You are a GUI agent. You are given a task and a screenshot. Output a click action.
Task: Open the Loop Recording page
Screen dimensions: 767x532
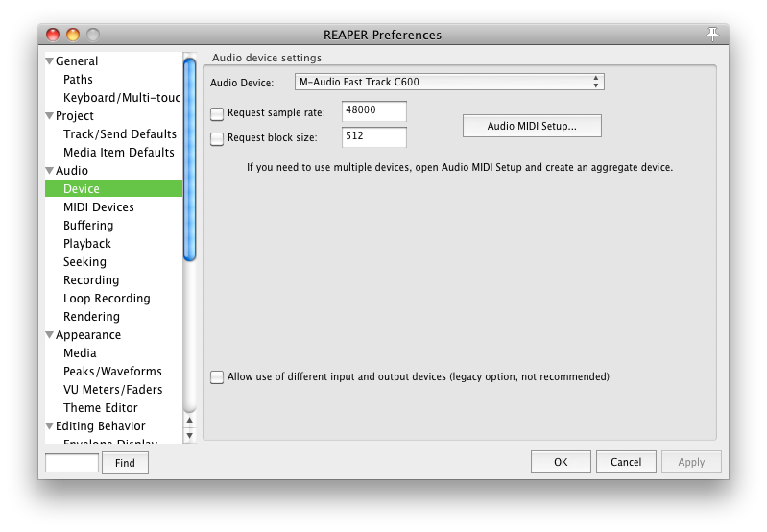[107, 298]
